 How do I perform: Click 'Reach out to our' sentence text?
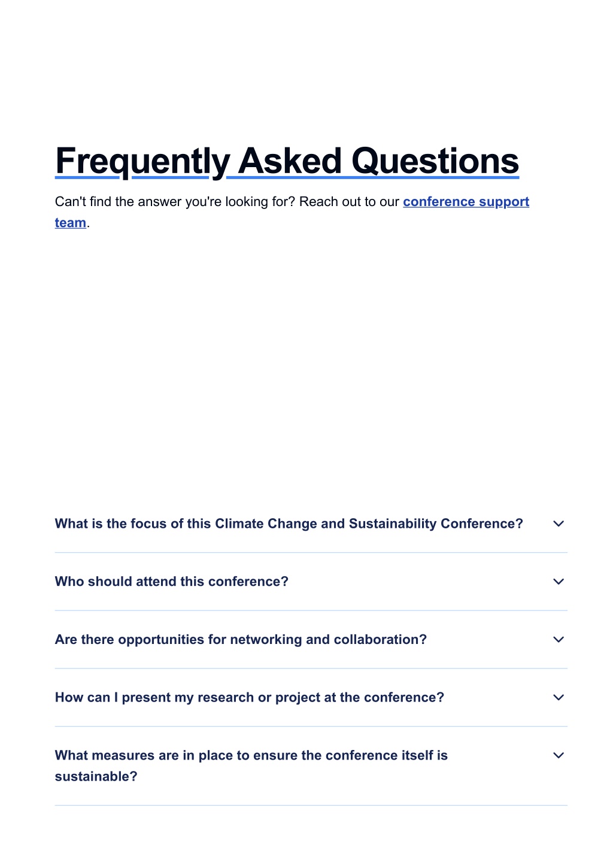(x=349, y=202)
